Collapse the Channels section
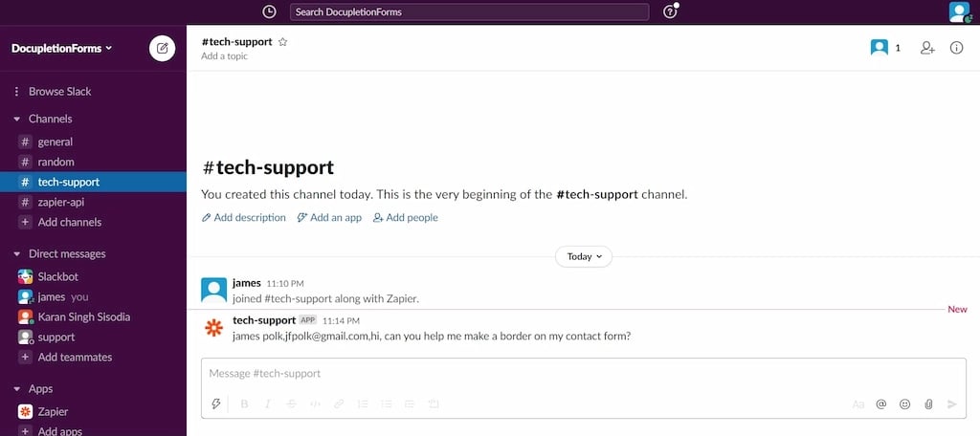Image resolution: width=980 pixels, height=436 pixels. pyautogui.click(x=16, y=119)
